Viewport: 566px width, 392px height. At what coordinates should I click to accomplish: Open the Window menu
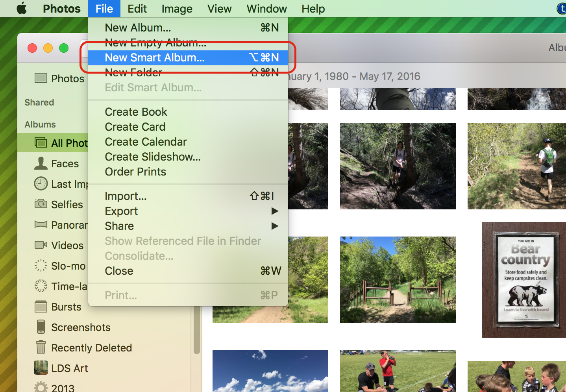coord(266,9)
